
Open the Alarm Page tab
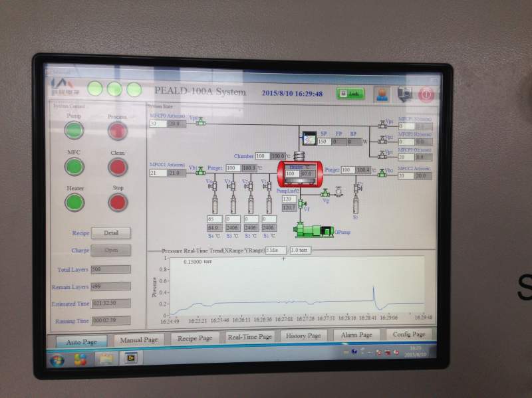pyautogui.click(x=356, y=335)
